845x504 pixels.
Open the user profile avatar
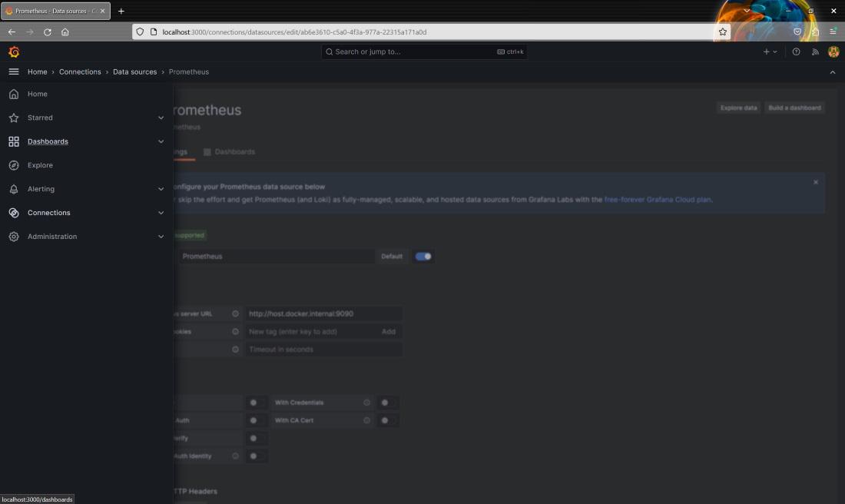[x=833, y=51]
